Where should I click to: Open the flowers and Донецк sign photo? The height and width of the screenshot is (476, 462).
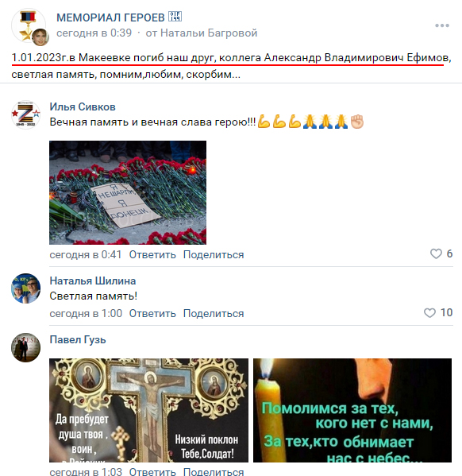[128, 192]
